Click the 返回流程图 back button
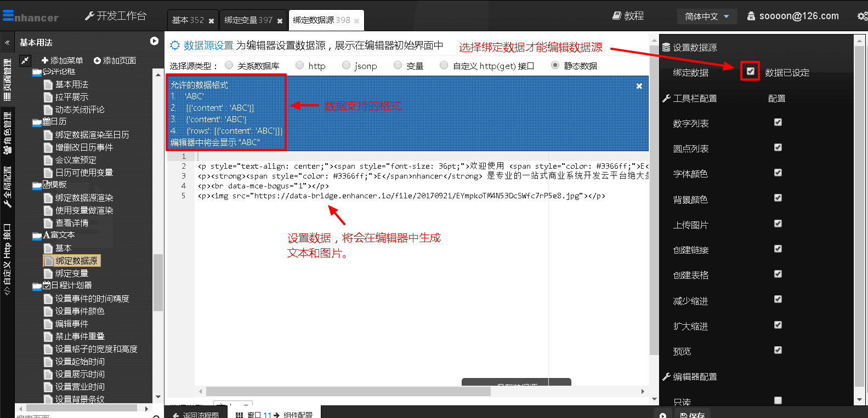The width and height of the screenshot is (868, 418). 196,415
